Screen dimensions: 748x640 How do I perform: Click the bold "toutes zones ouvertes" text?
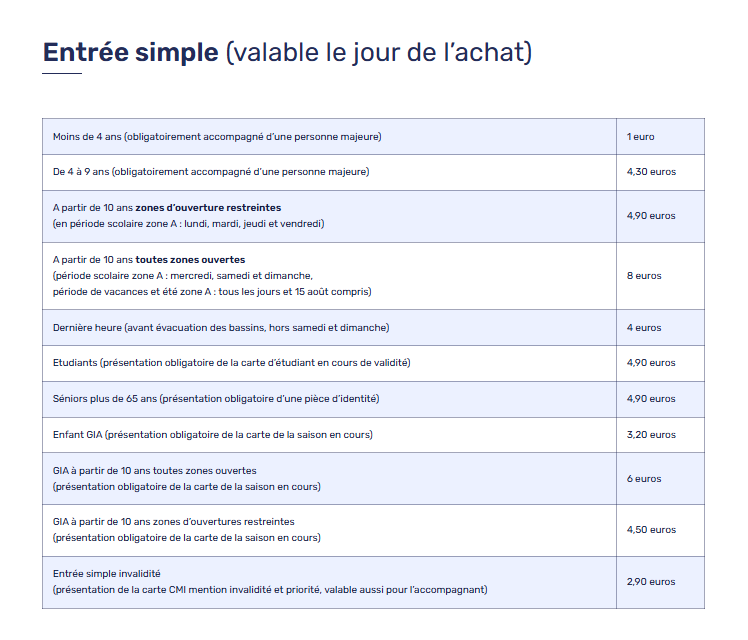click(x=190, y=260)
